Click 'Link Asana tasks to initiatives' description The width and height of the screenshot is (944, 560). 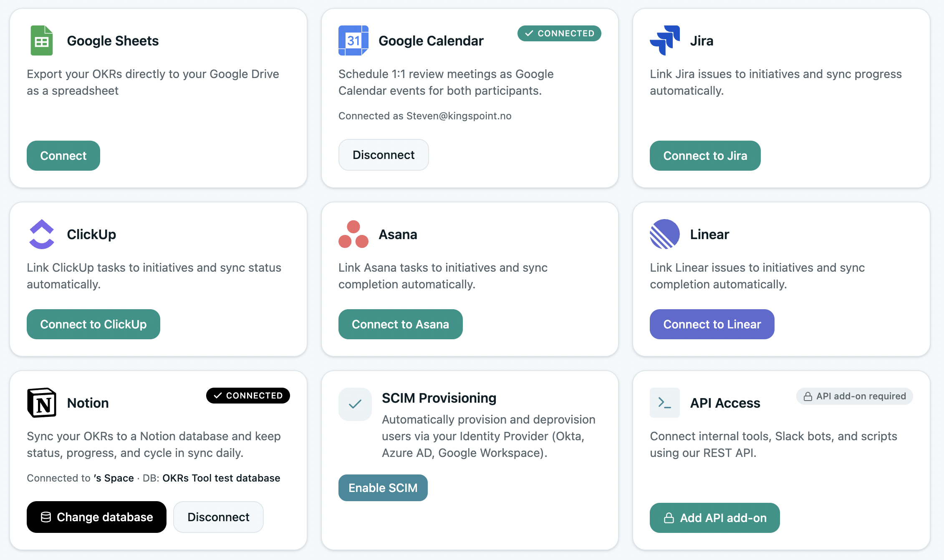443,276
